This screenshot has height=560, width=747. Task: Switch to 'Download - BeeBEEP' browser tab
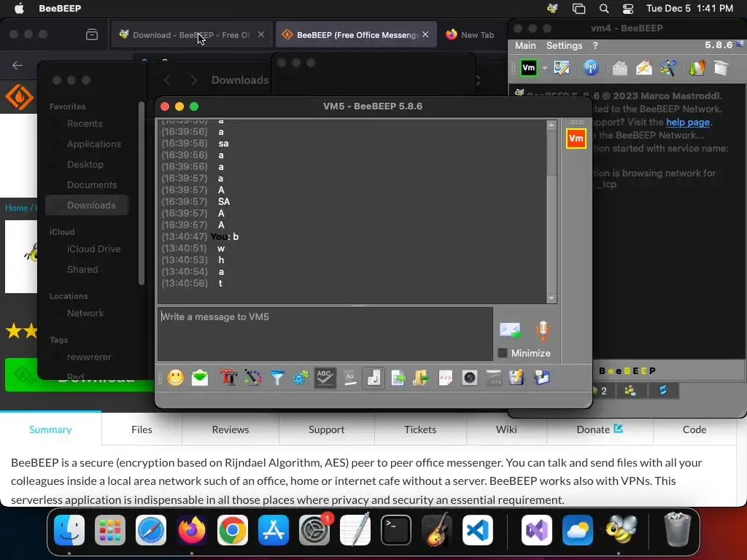coord(192,35)
